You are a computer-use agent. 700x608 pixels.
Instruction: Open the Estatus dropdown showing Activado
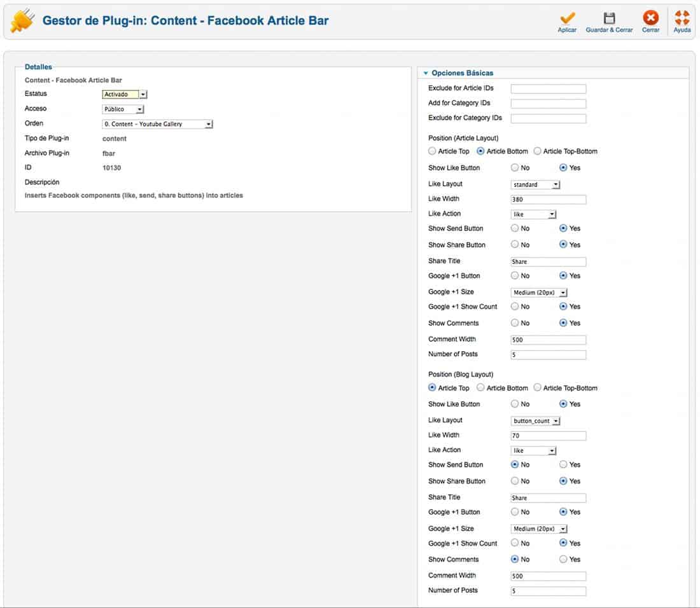[125, 95]
